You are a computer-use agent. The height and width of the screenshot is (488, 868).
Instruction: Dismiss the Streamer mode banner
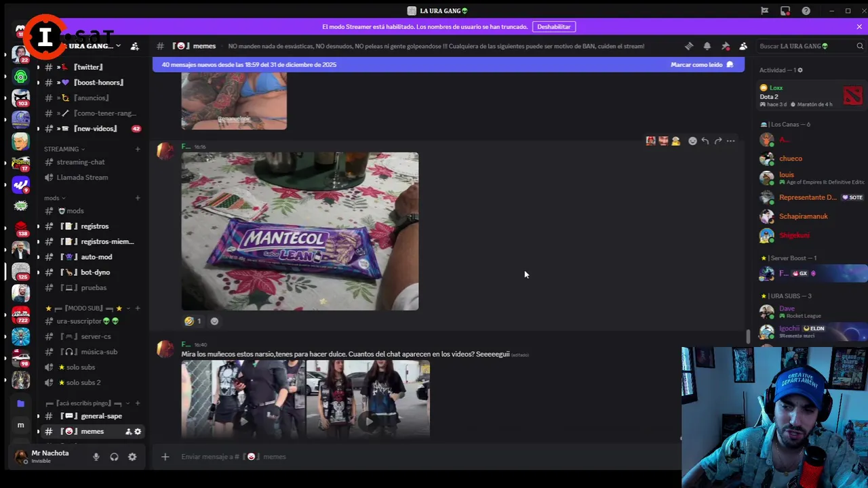pos(859,26)
